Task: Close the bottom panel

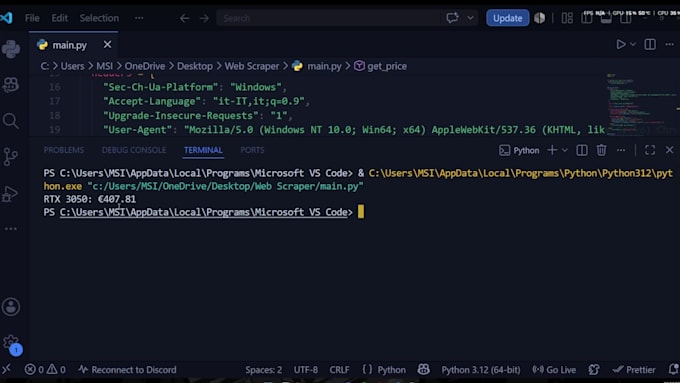Action: pyautogui.click(x=669, y=150)
